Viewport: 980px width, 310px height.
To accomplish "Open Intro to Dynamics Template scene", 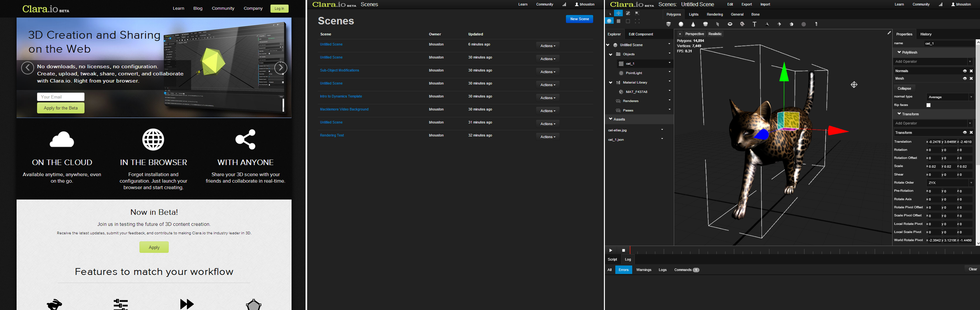I will 341,97.
